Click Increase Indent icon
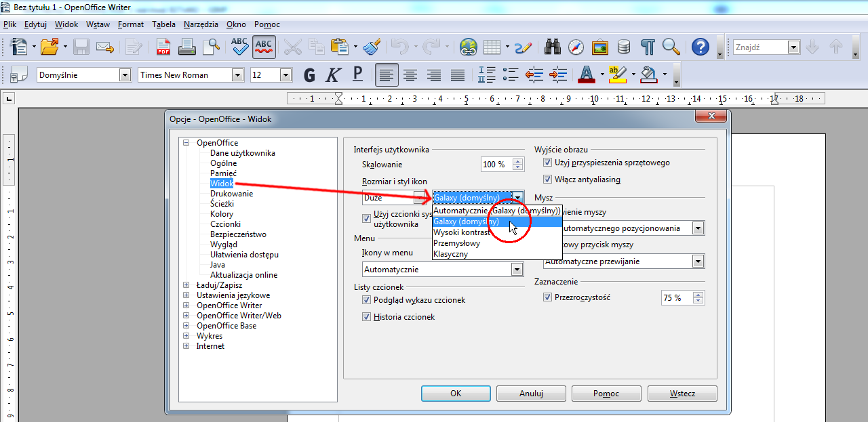Viewport: 868px width, 422px height. click(558, 75)
